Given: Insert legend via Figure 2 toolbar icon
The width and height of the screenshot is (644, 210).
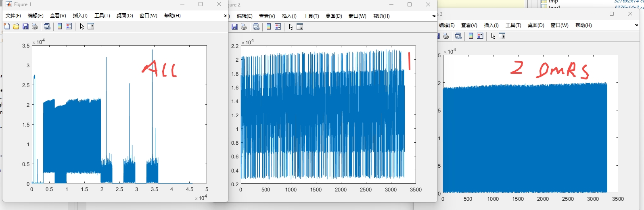Looking at the screenshot, I should pos(278,27).
